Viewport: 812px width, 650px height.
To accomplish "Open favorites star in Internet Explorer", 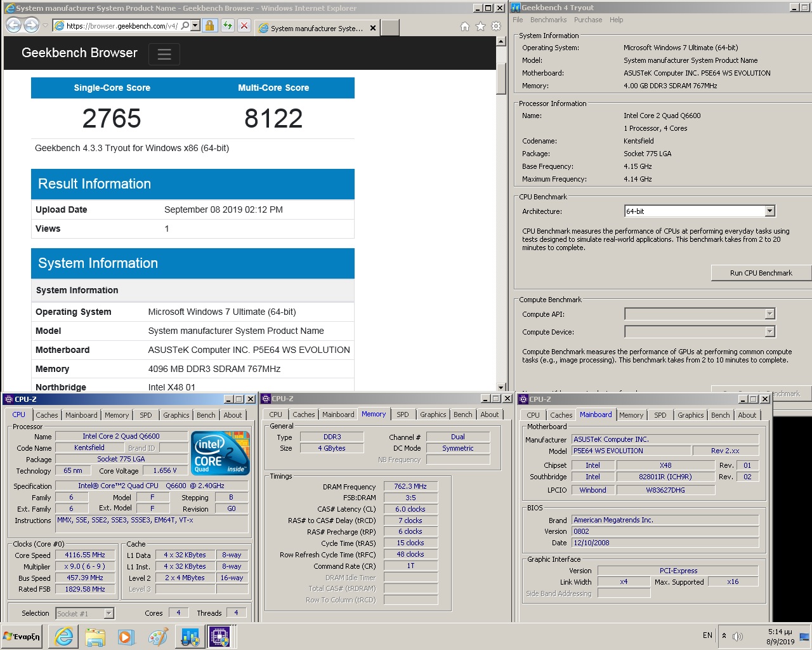I will point(480,26).
